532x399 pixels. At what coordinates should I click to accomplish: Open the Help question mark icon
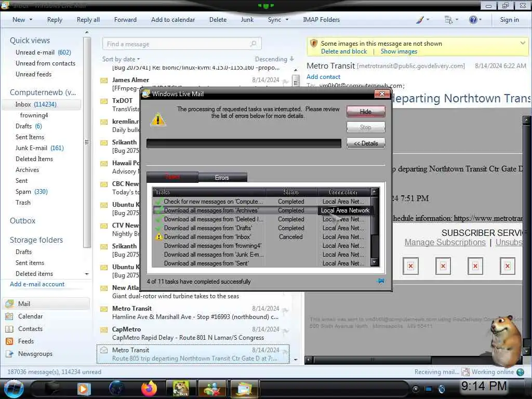coord(473,20)
